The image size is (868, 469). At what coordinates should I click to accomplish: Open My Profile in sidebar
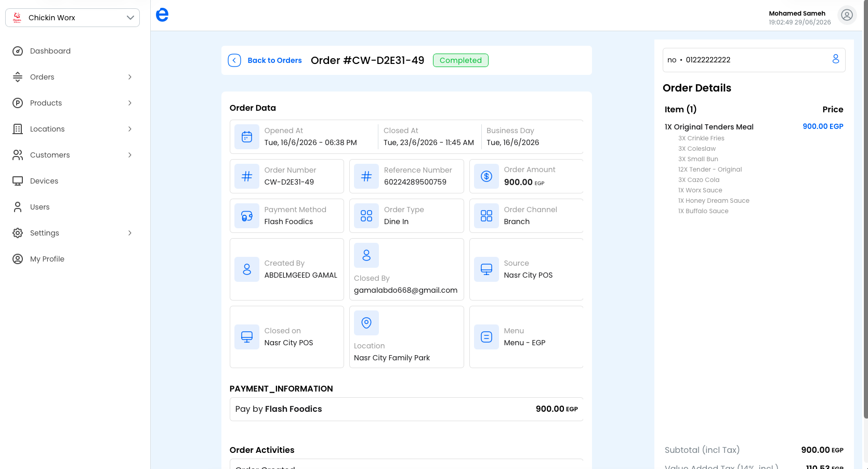[47, 259]
